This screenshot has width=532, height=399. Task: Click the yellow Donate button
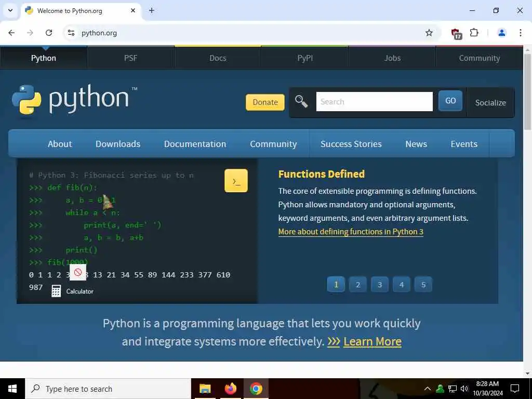click(265, 102)
